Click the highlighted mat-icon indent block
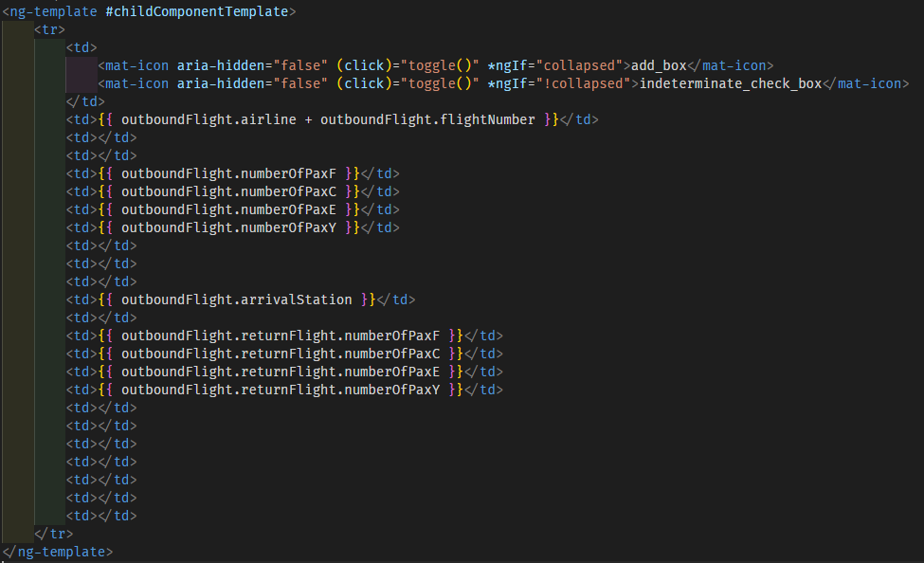 click(x=82, y=74)
